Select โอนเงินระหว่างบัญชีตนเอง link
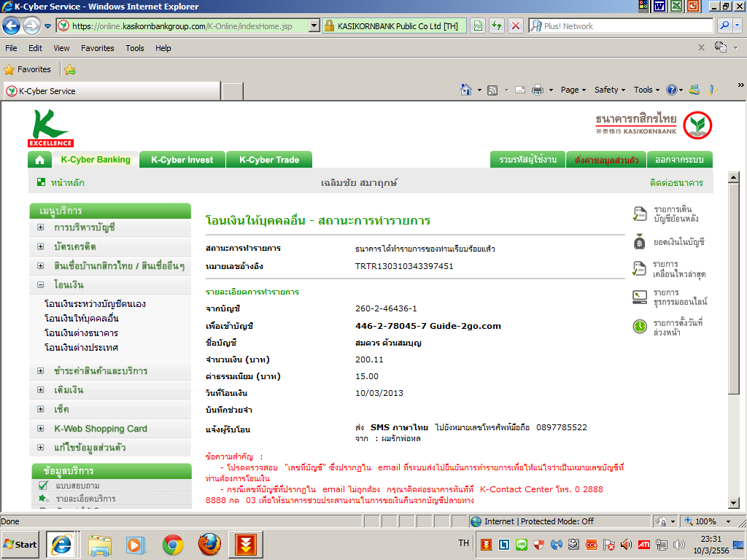This screenshot has width=747, height=560. pyautogui.click(x=95, y=304)
